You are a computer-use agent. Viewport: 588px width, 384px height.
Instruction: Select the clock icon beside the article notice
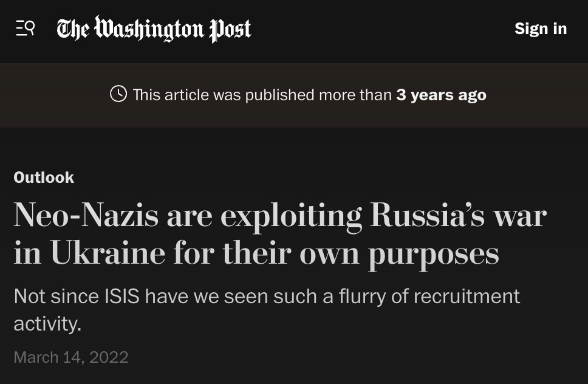point(119,95)
